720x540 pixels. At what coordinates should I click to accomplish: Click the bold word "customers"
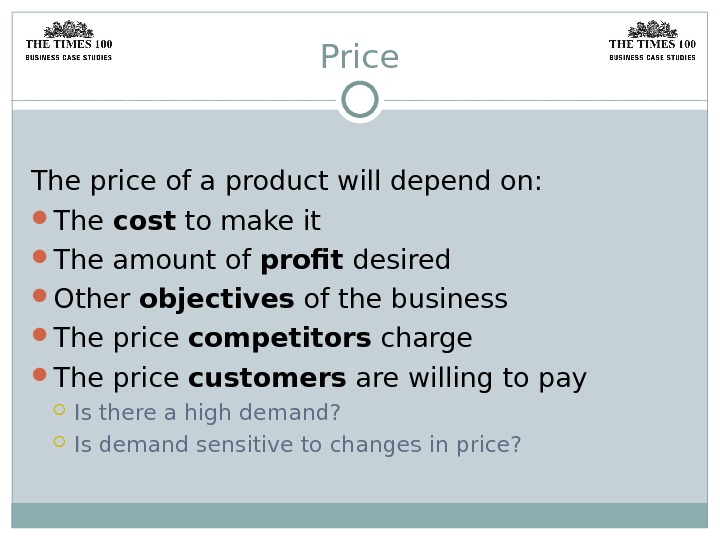[x=267, y=379]
